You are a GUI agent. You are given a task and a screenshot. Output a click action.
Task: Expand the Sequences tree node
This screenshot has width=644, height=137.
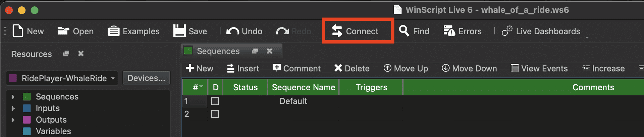click(13, 97)
